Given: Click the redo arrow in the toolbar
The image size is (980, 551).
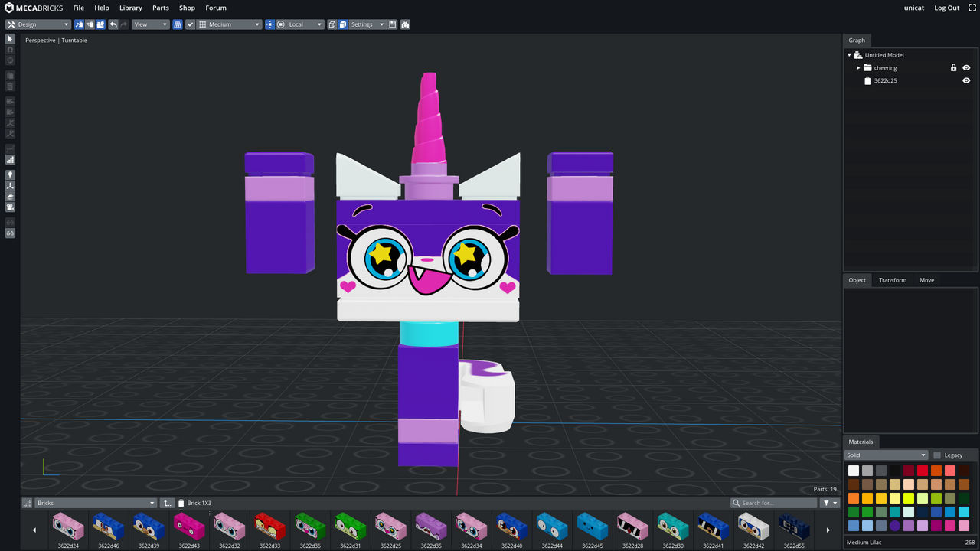Looking at the screenshot, I should coord(124,24).
